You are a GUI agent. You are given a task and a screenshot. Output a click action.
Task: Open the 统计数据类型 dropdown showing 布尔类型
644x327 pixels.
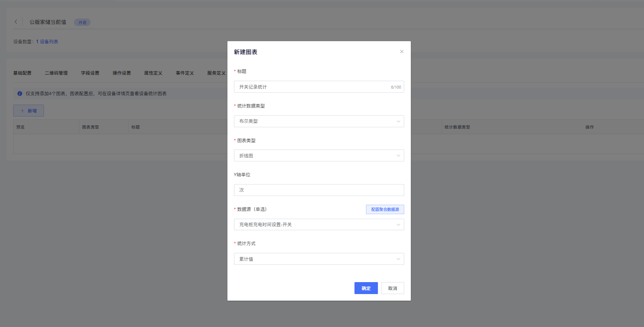pyautogui.click(x=319, y=121)
